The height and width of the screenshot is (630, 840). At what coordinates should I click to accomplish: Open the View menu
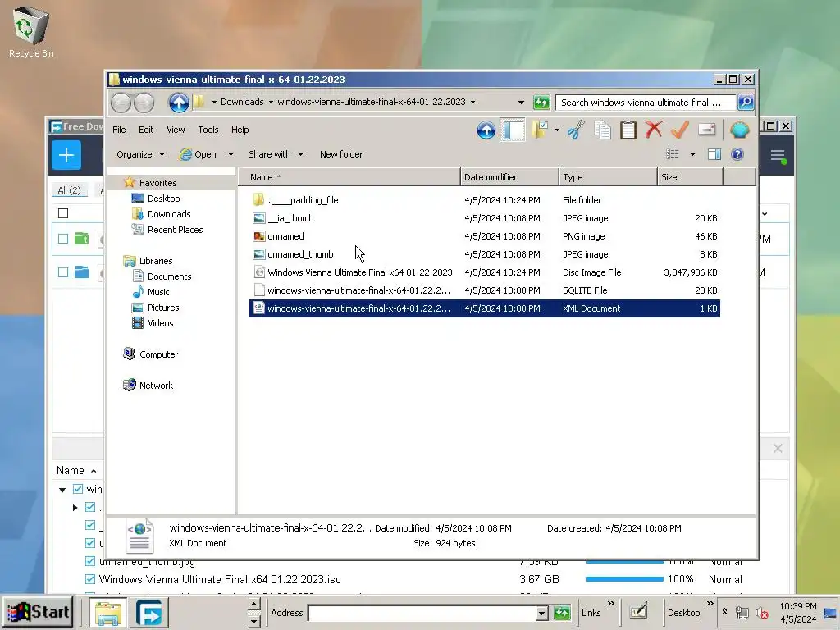click(176, 130)
